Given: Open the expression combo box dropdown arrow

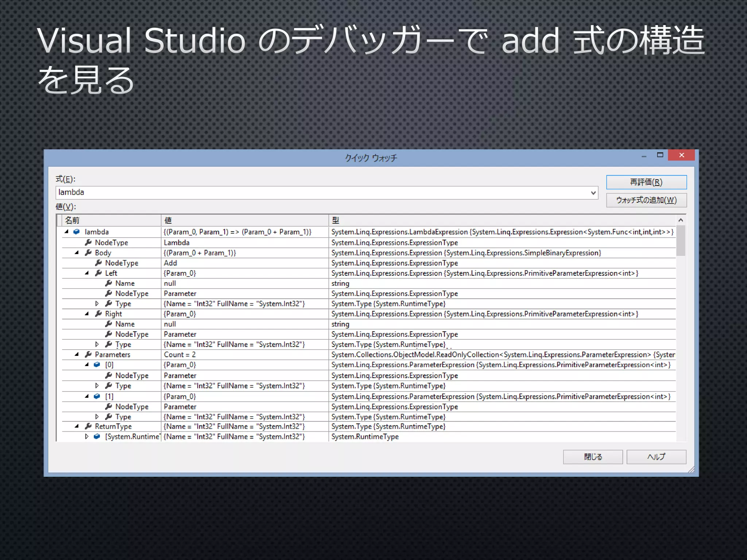Looking at the screenshot, I should [593, 193].
